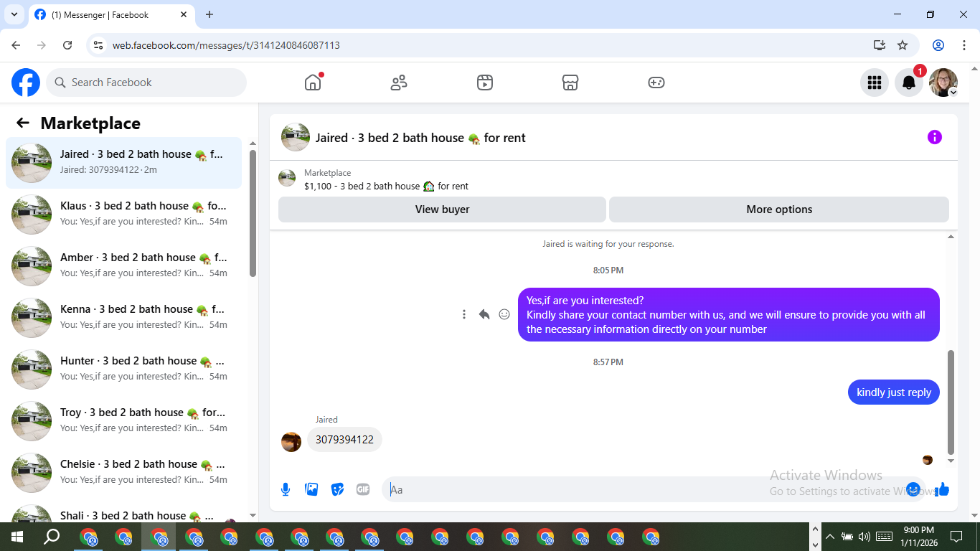Screen dimensions: 980x551
Task: Open the Notifications bell
Action: click(909, 83)
